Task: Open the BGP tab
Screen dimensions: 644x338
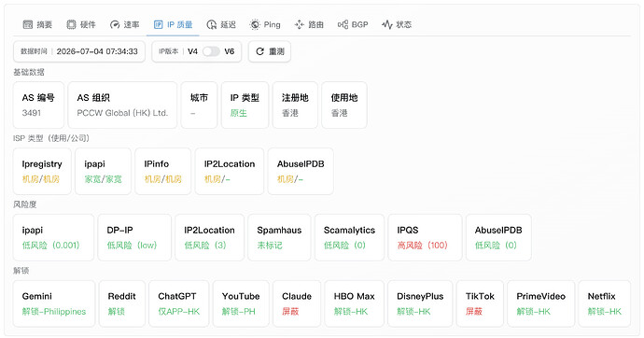Action: [x=353, y=24]
